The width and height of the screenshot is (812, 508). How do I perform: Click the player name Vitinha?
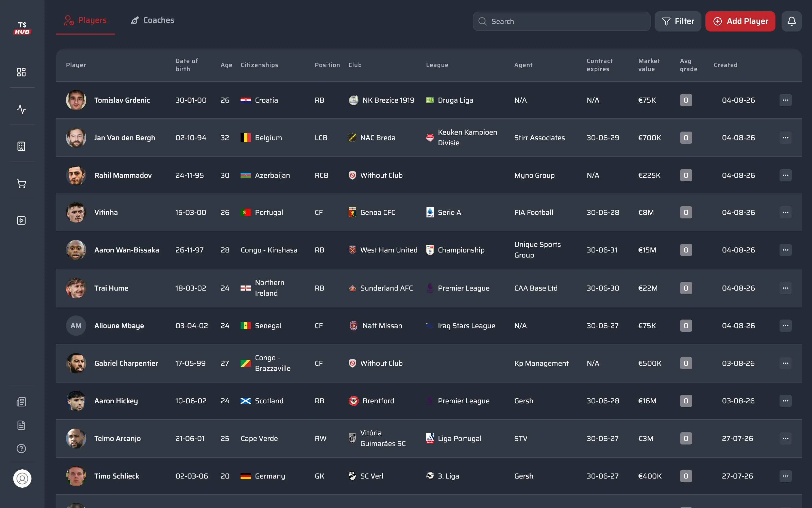click(x=106, y=212)
